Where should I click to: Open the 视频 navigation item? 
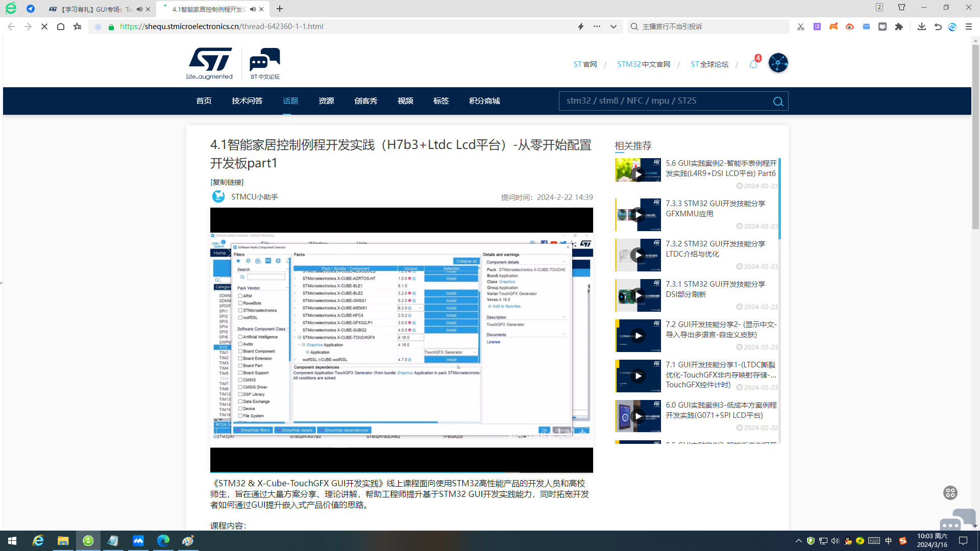click(405, 101)
